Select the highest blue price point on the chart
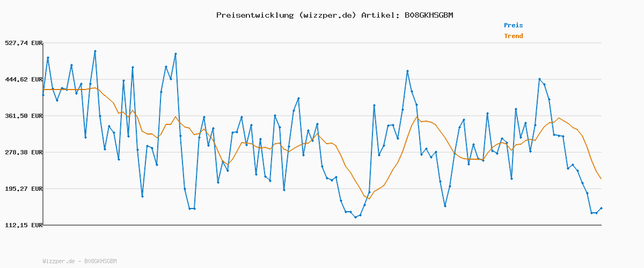 pyautogui.click(x=95, y=51)
